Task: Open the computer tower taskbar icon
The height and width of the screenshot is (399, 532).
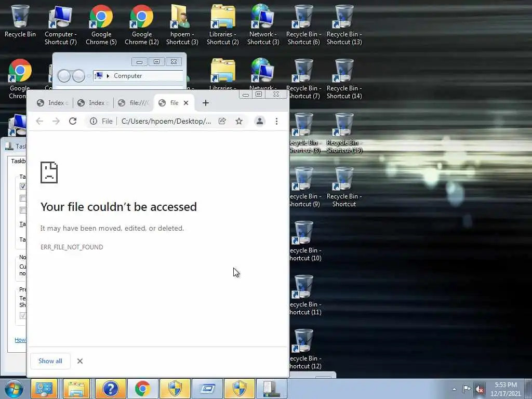Action: 271,389
